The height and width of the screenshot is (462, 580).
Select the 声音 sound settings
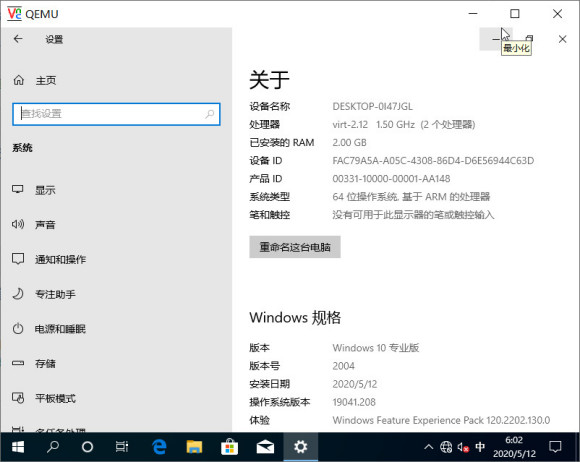[116, 225]
